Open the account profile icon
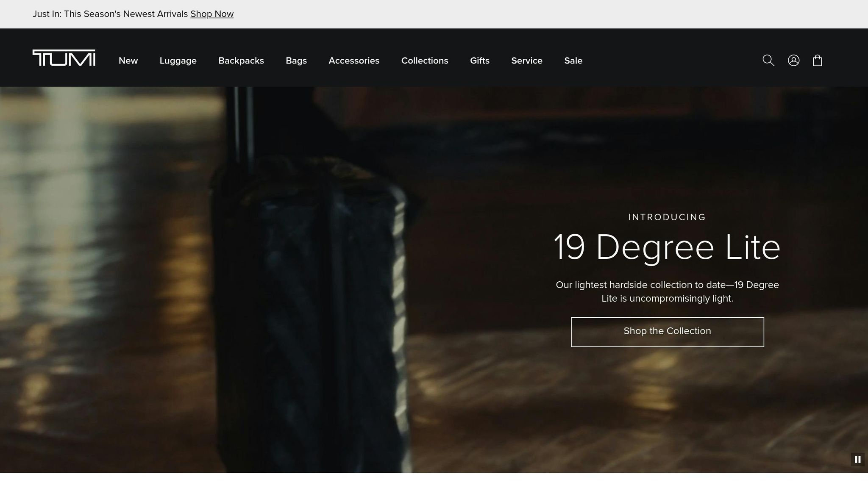Screen dimensions: 868x488 coord(794,61)
